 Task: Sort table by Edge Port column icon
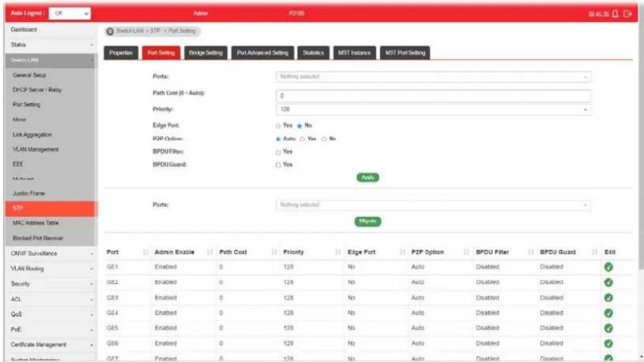coord(402,252)
